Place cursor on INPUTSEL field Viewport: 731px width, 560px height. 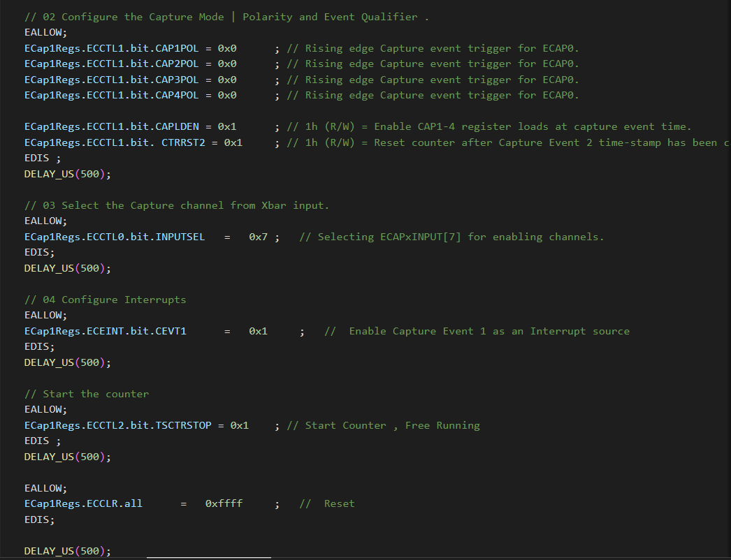click(180, 237)
